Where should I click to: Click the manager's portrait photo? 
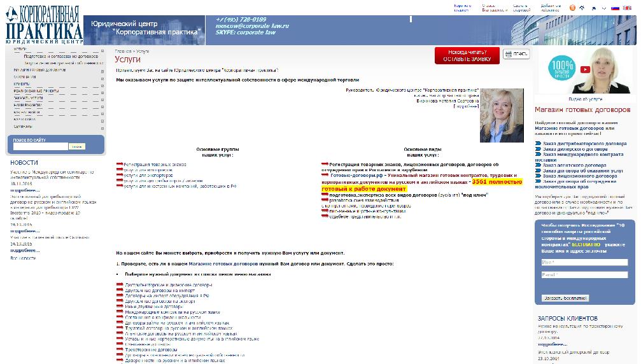point(502,115)
